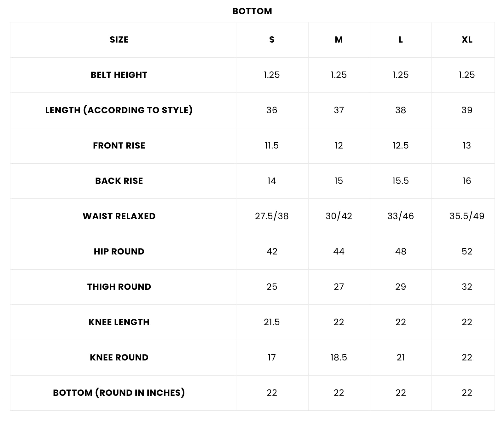
Task: Select the 52 hip round value
Action: 467,251
